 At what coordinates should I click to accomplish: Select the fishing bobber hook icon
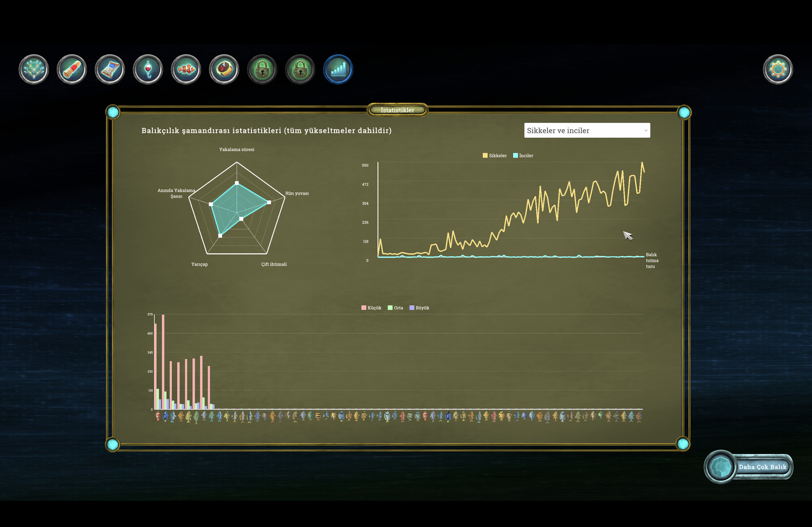[148, 69]
